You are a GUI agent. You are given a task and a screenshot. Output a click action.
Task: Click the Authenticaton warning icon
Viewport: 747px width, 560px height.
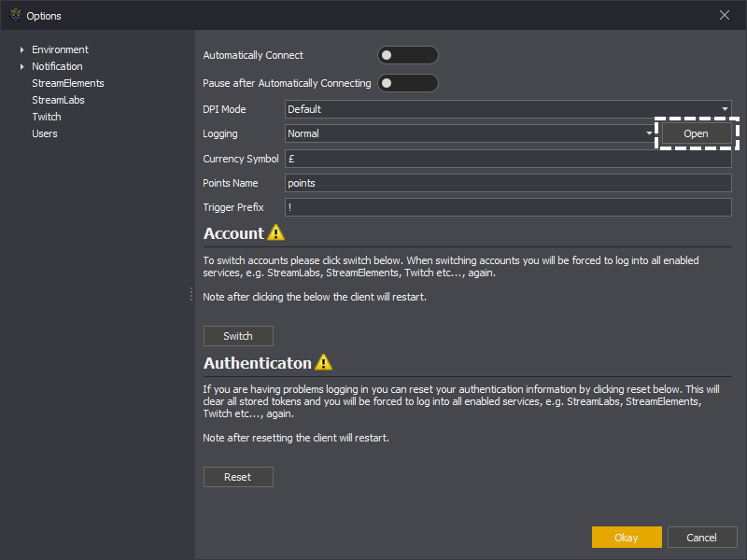(x=323, y=362)
